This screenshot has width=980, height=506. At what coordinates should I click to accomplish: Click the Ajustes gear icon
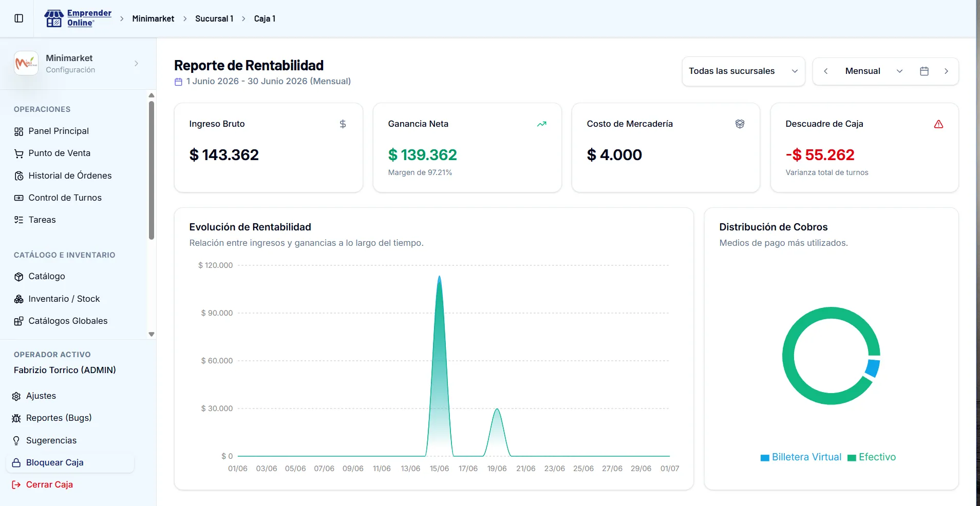click(x=16, y=396)
